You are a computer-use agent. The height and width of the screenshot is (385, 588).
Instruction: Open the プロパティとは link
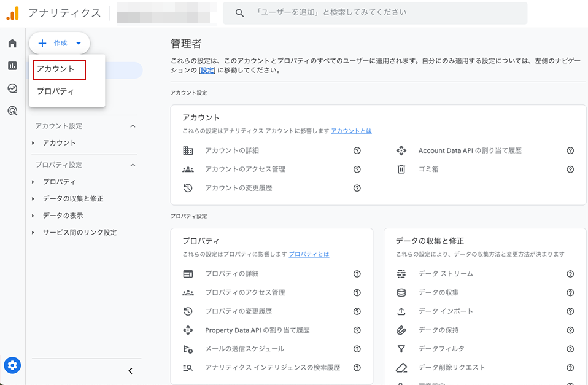(x=309, y=254)
